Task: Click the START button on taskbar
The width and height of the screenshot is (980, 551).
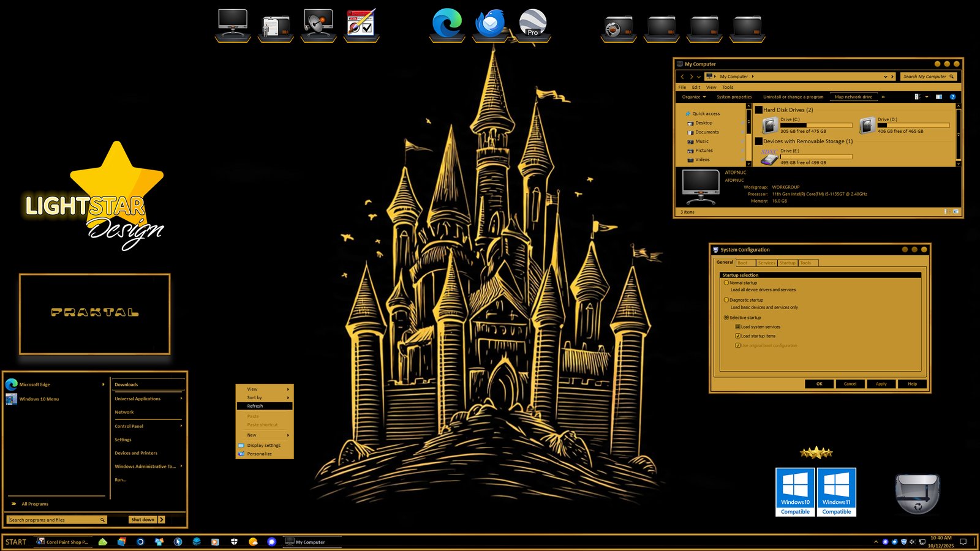Action: 16,542
